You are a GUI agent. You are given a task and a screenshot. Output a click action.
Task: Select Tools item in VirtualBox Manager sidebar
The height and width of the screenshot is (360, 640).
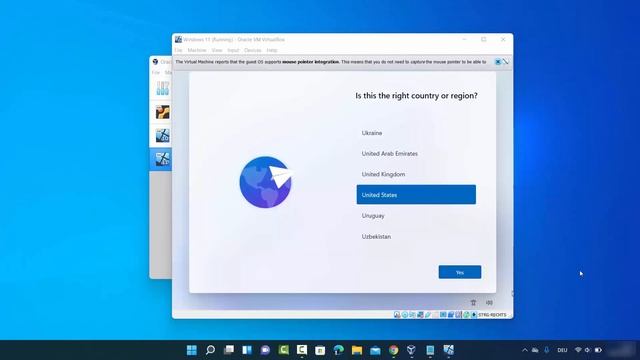162,88
